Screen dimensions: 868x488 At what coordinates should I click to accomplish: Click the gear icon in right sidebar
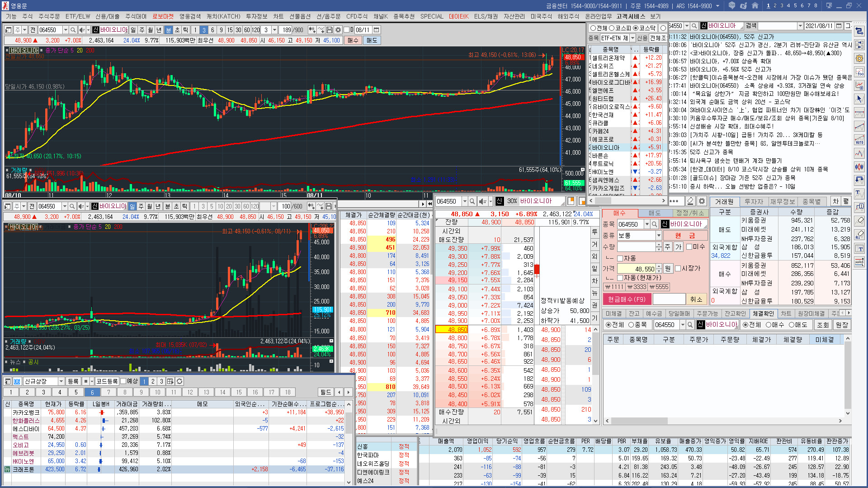pos(859,58)
